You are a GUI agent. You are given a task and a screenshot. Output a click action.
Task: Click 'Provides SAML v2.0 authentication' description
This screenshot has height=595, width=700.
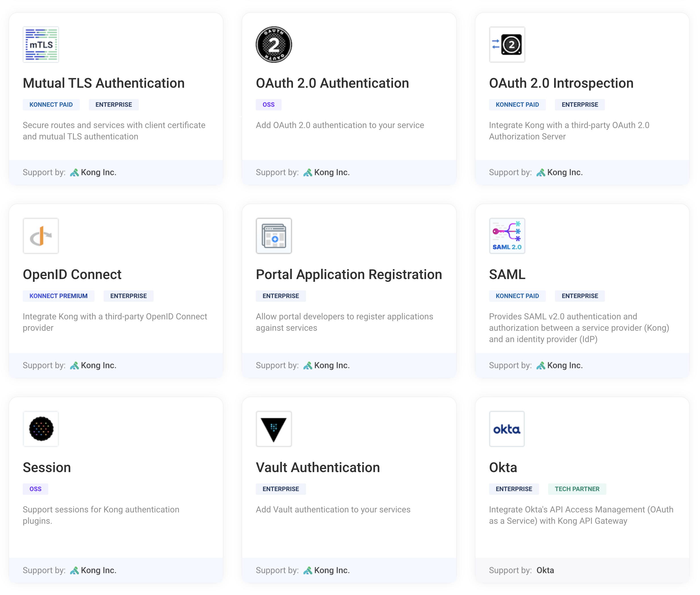pos(579,328)
